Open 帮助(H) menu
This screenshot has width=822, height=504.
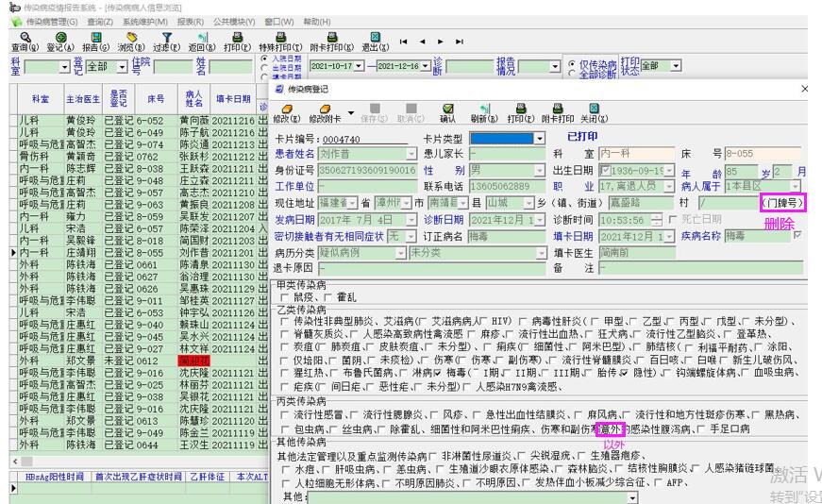click(x=317, y=22)
